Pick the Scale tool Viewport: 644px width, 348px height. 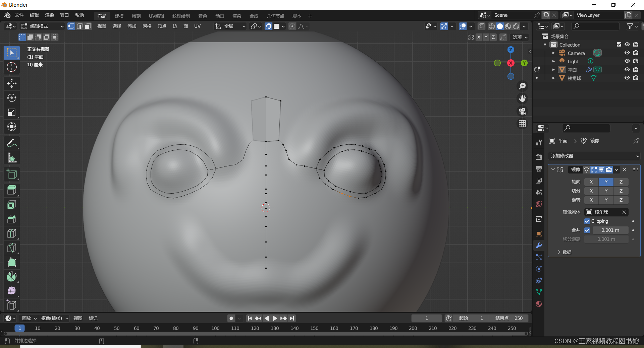pos(12,112)
